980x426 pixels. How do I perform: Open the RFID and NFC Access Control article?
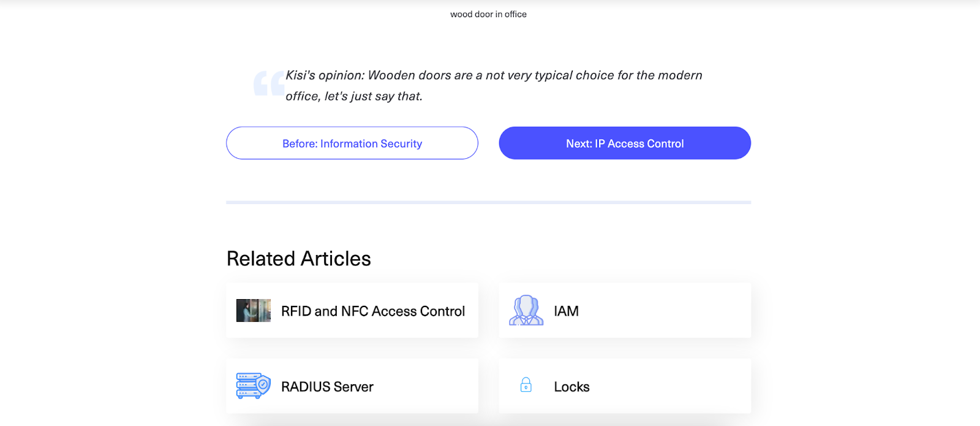pyautogui.click(x=352, y=310)
